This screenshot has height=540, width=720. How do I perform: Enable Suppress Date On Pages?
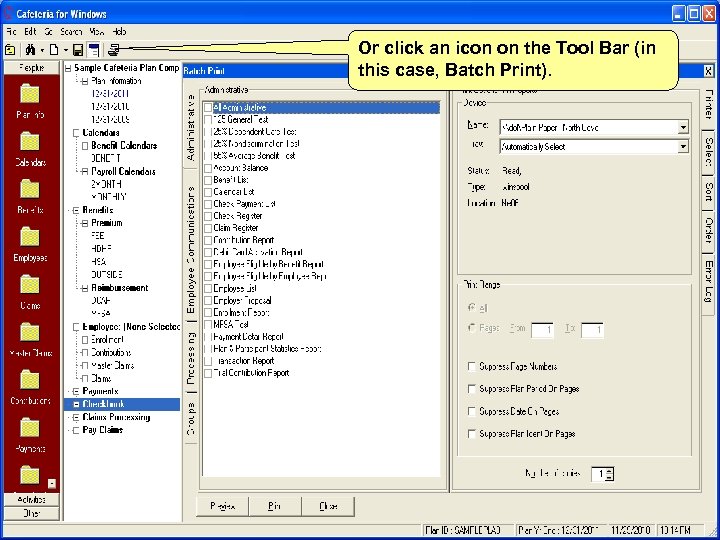[471, 411]
